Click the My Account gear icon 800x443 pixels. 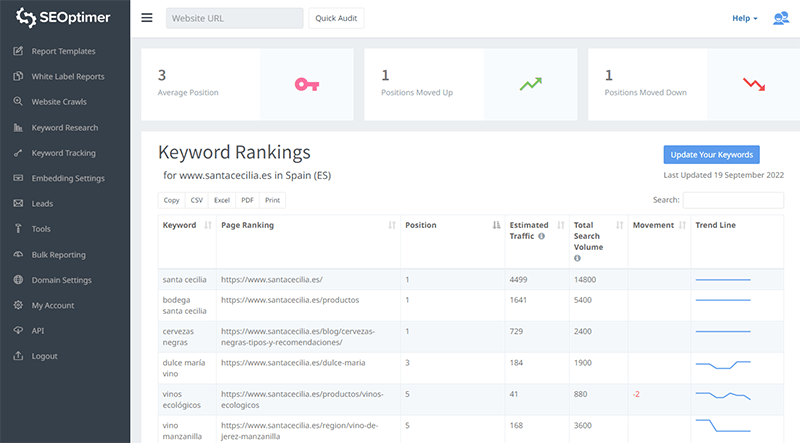coord(18,305)
